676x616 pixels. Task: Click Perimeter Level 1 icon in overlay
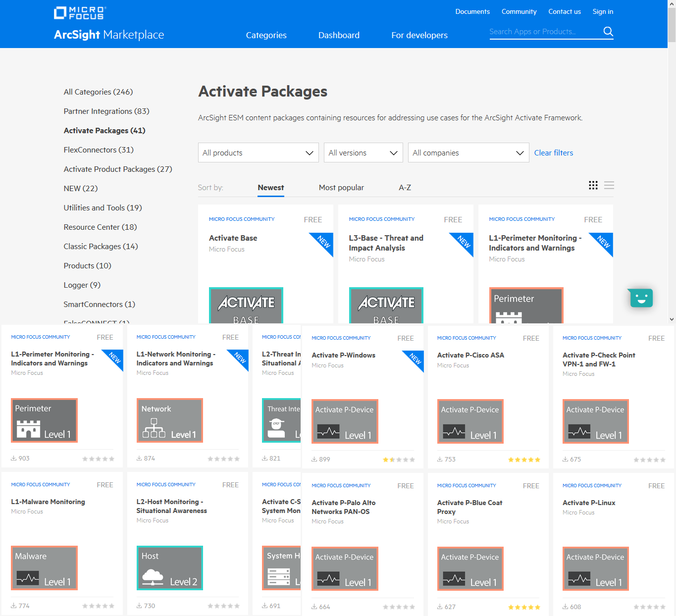pos(45,420)
